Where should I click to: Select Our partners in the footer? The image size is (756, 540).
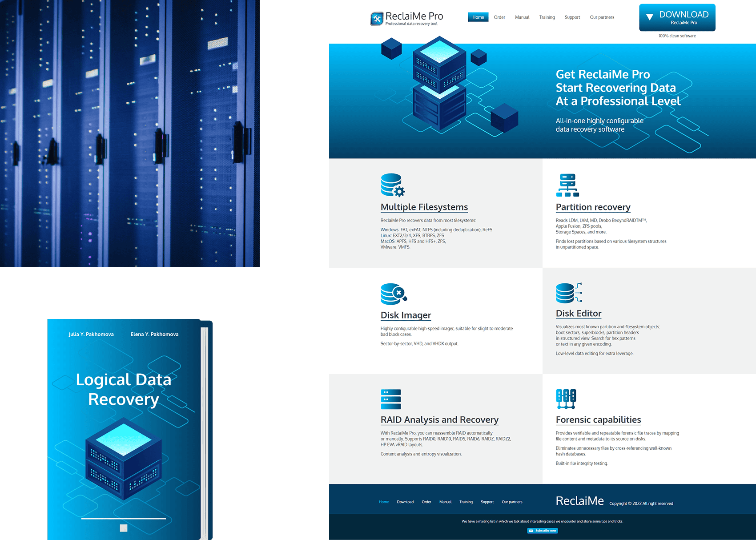tap(512, 502)
